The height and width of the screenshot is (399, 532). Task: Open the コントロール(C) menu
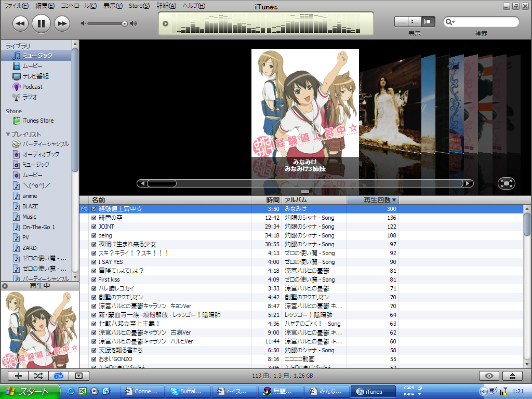pyautogui.click(x=79, y=6)
